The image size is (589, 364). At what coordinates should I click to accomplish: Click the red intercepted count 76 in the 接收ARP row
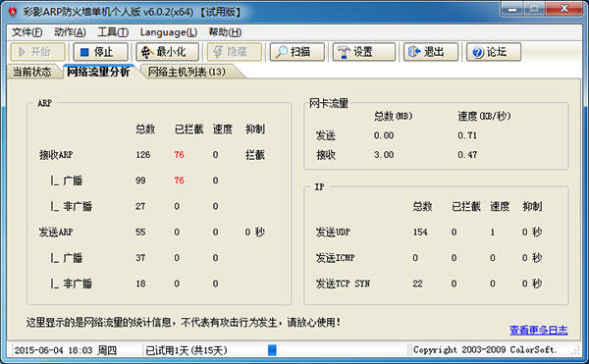coord(180,155)
